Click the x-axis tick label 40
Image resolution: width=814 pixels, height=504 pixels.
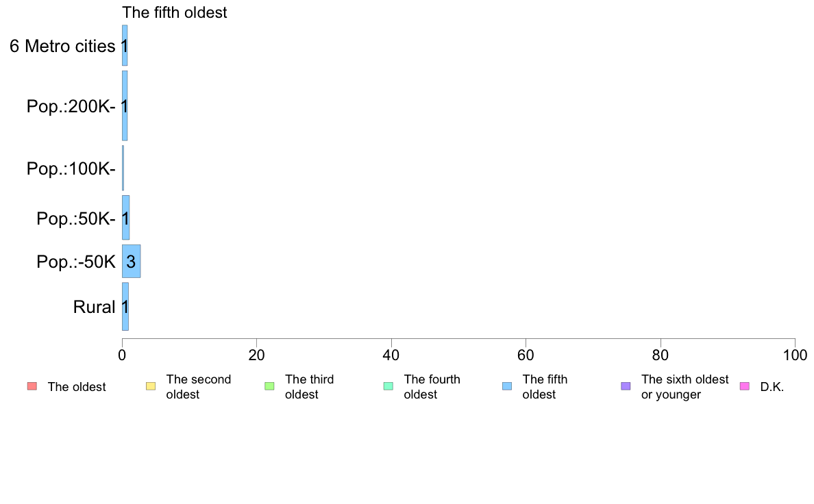click(x=391, y=355)
